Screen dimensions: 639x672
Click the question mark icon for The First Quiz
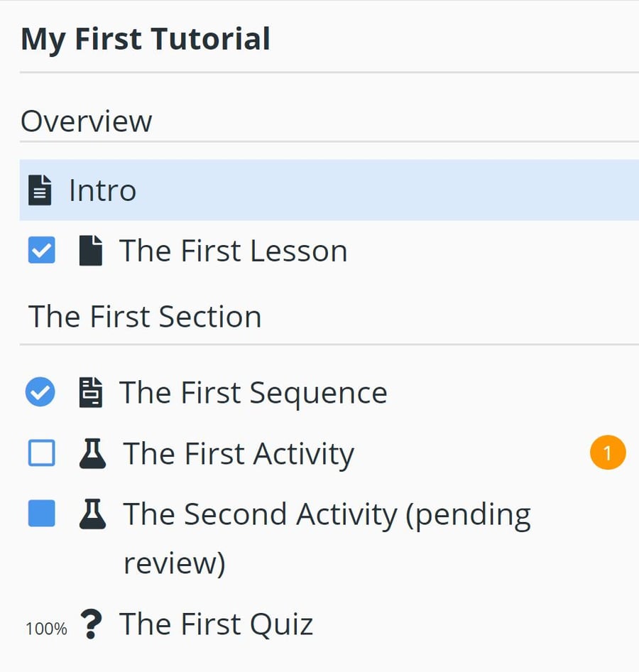point(91,624)
